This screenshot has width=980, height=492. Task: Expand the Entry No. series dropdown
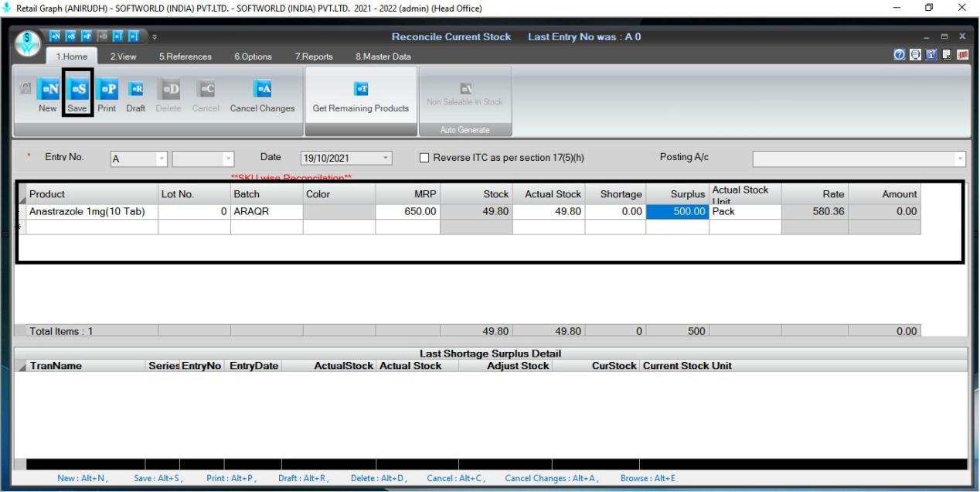[x=162, y=159]
